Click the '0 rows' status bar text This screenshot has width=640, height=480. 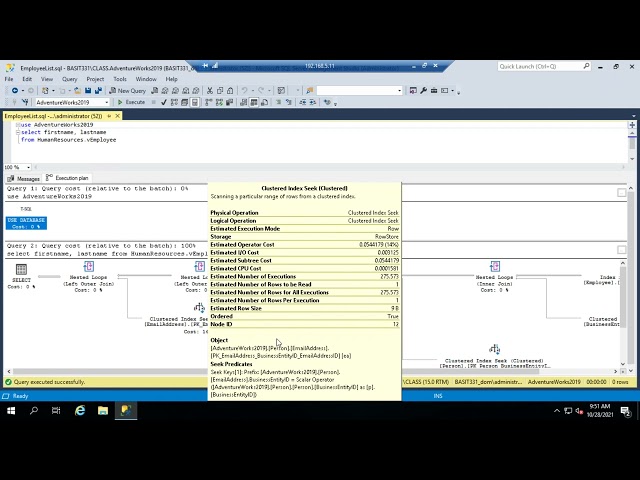coord(620,382)
